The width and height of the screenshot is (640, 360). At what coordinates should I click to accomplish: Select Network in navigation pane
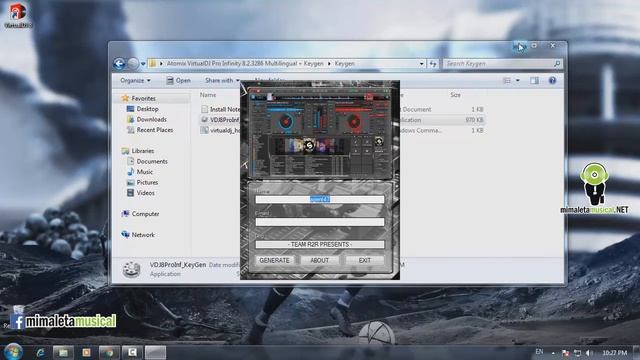point(143,235)
